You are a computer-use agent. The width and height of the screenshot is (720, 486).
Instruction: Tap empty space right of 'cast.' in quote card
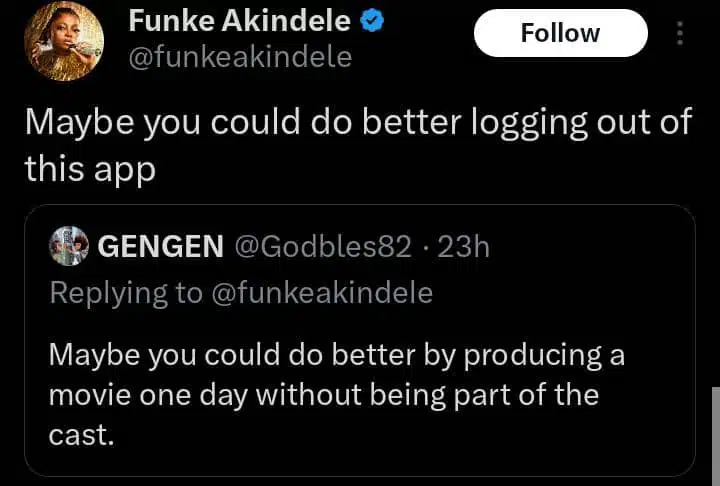coord(400,436)
